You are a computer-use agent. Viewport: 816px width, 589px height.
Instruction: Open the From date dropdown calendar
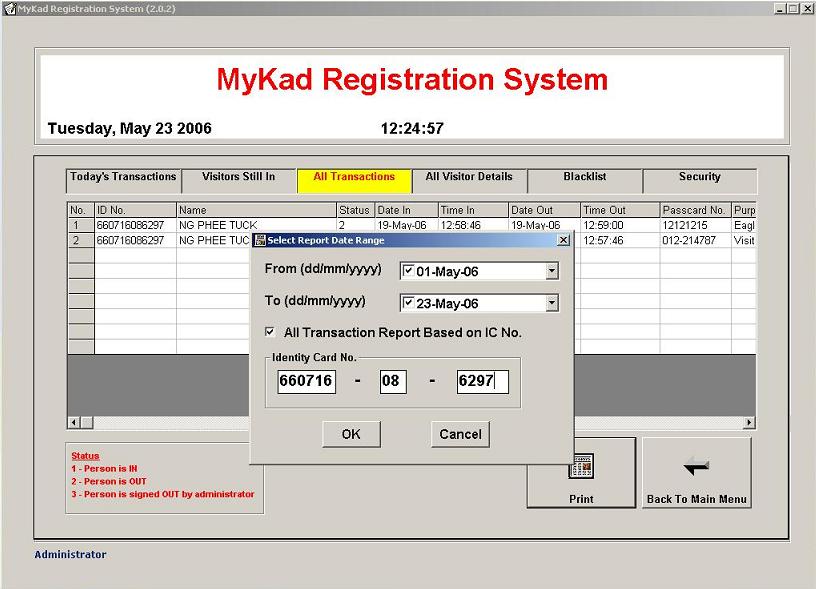tap(551, 271)
